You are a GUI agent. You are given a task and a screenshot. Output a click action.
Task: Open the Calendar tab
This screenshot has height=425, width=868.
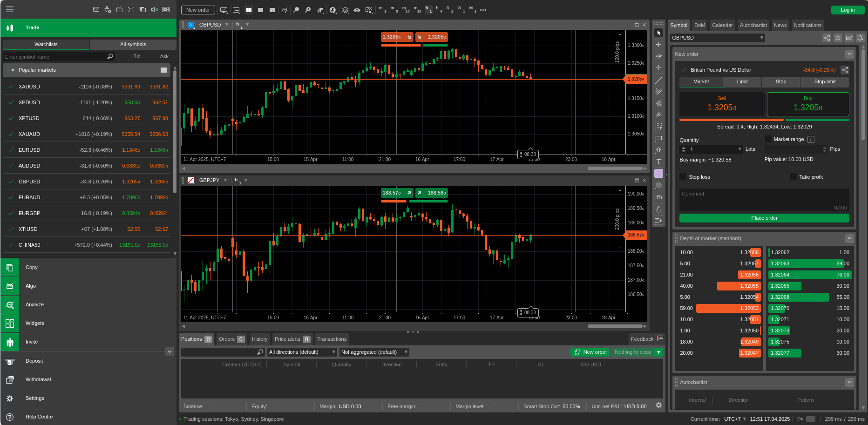click(722, 25)
